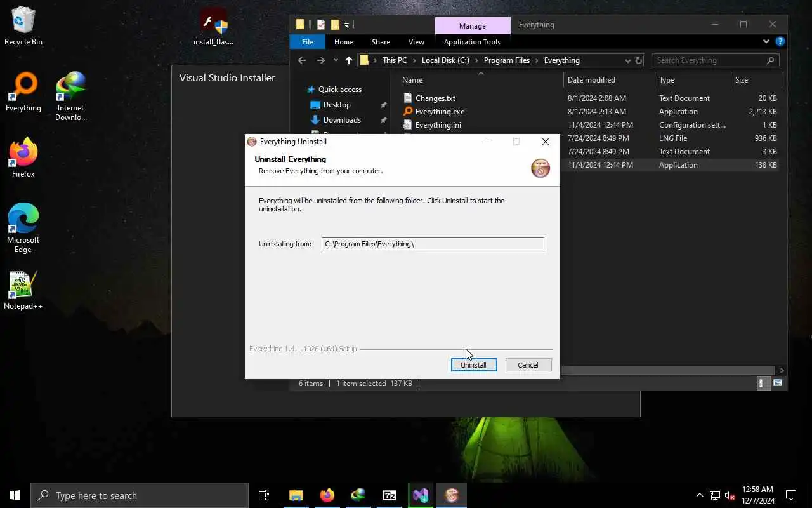This screenshot has height=508, width=812.
Task: Go back in File Explorer
Action: 302,60
